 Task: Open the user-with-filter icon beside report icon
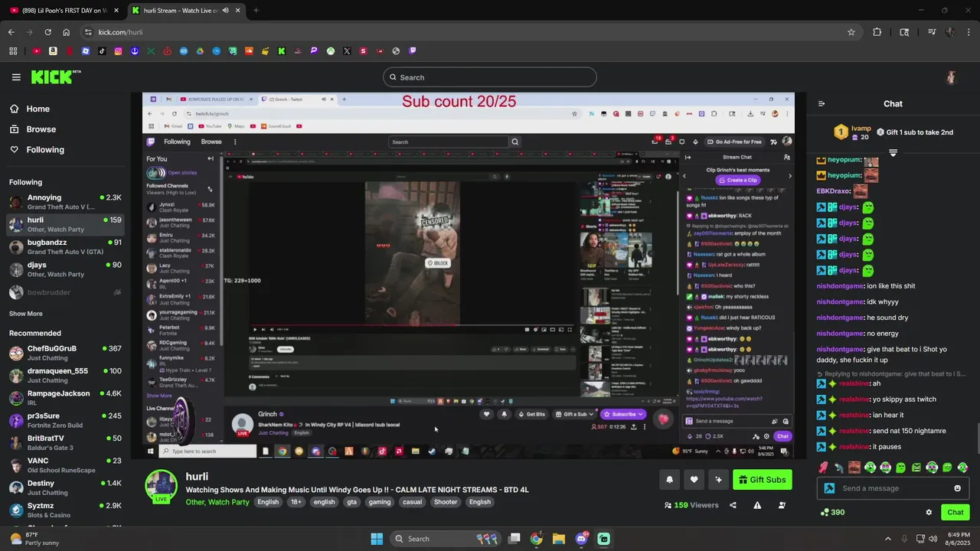pos(782,505)
